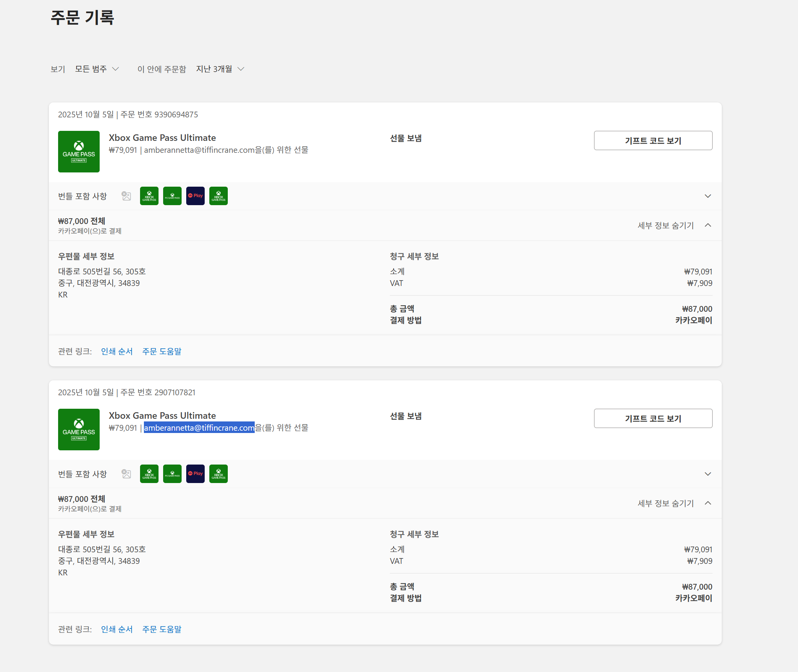Click EA Play icon in order 9390694875 bundle
The image size is (798, 672).
coord(195,196)
